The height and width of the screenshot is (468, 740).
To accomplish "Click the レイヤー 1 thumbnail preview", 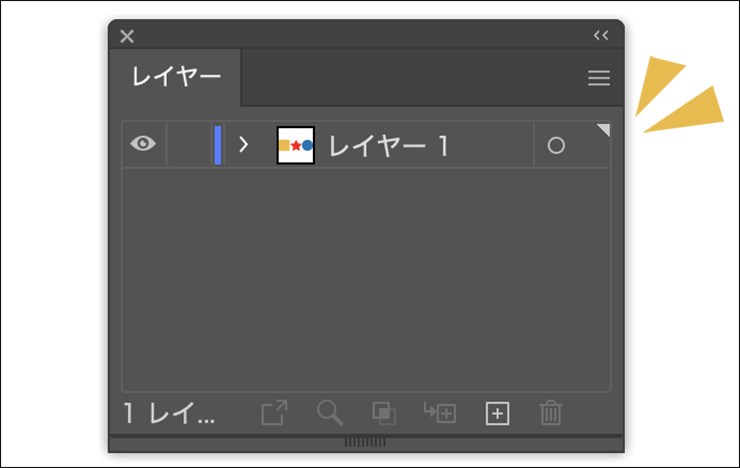I will [296, 146].
